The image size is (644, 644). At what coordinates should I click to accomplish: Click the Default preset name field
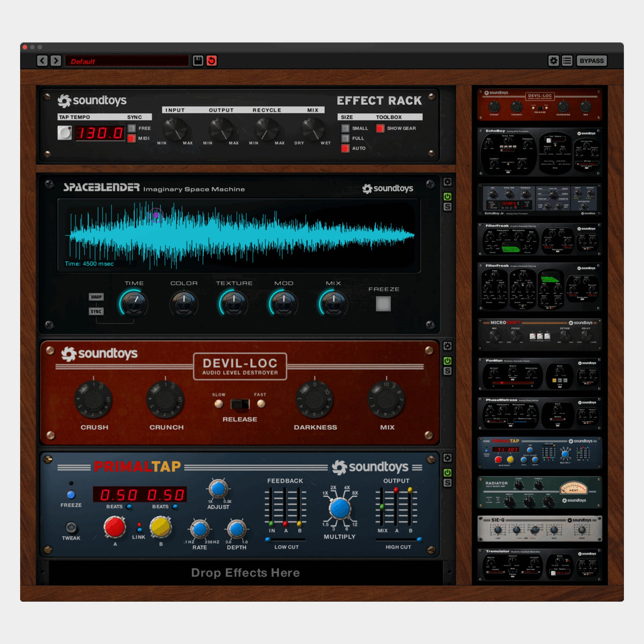point(127,61)
